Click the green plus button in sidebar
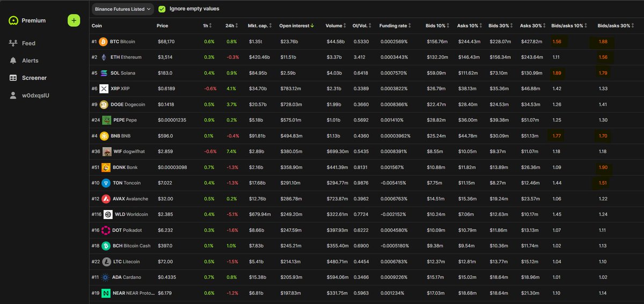Screen dimensions: 644x304 [x=74, y=20]
